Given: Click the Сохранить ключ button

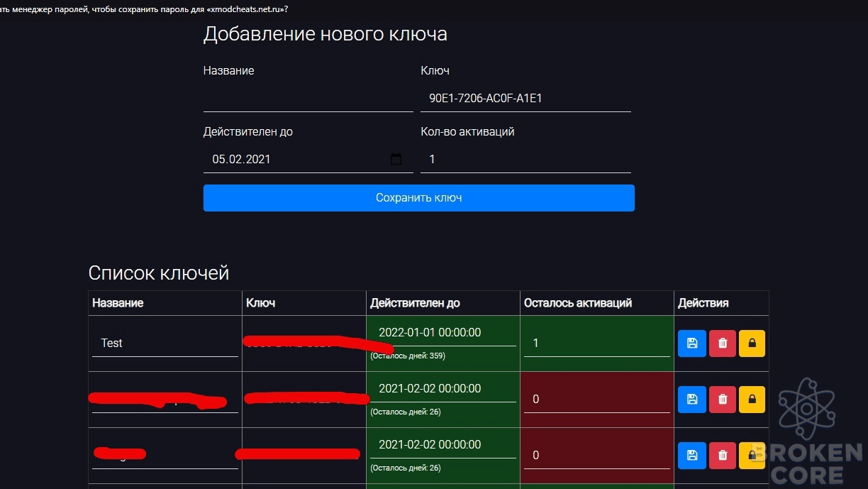Looking at the screenshot, I should tap(419, 198).
